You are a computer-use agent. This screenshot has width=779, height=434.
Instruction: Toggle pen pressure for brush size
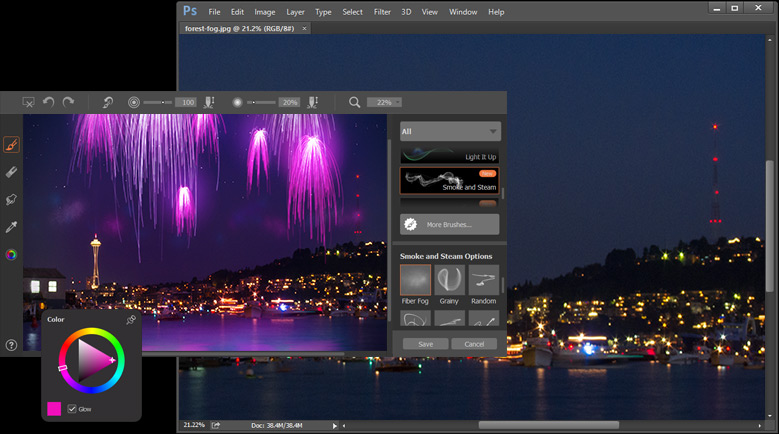pyautogui.click(x=209, y=102)
